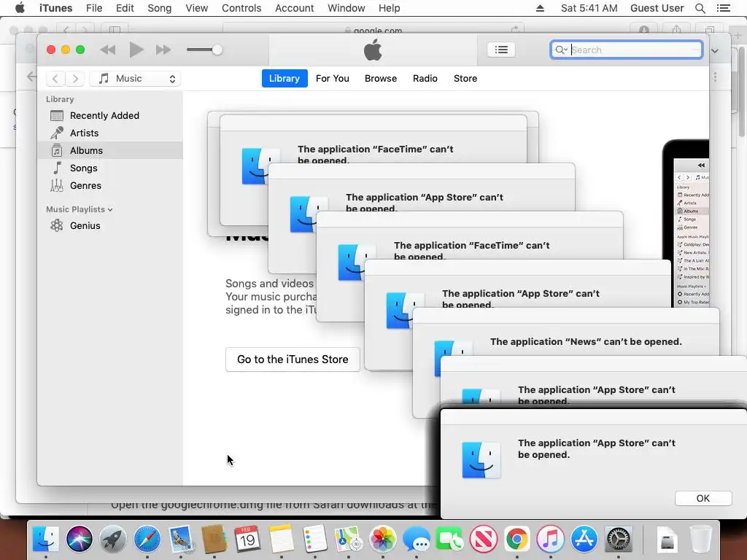Screen dimensions: 747x560
Task: Switch to the For You tab
Action: coord(333,79)
